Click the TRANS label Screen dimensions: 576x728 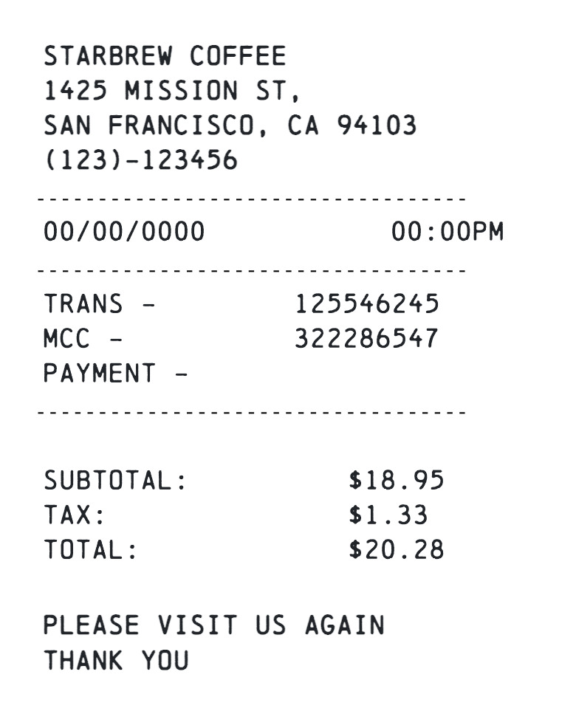pos(83,303)
